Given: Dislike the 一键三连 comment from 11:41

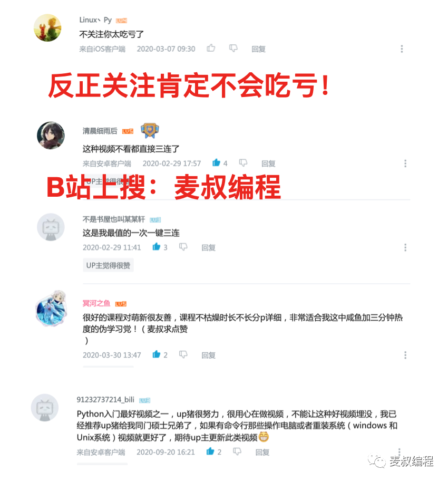Looking at the screenshot, I should pos(183,247).
